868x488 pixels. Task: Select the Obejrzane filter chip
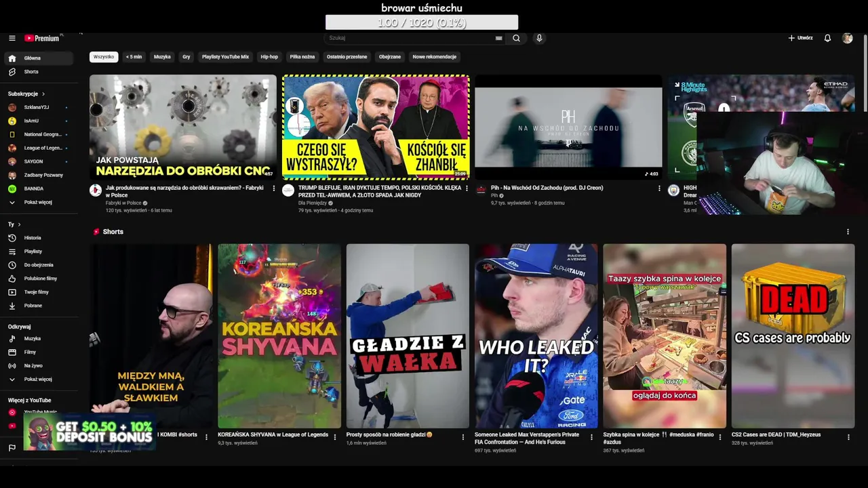click(x=390, y=57)
